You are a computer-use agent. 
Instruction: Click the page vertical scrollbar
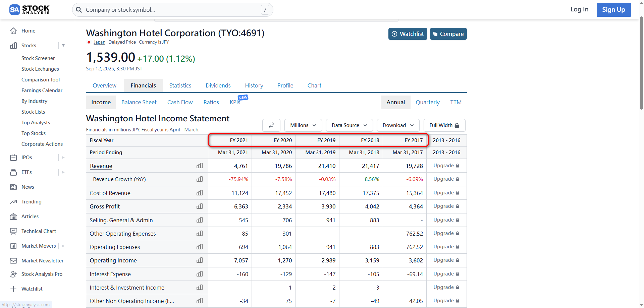point(641,64)
